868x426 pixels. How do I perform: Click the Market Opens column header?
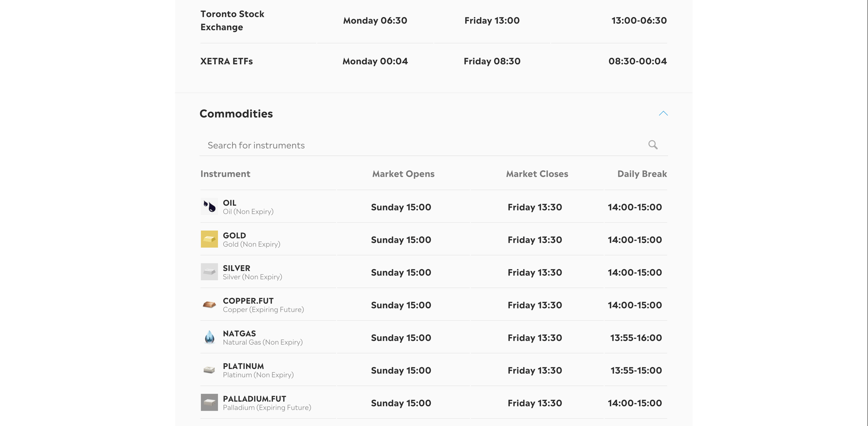coord(403,173)
